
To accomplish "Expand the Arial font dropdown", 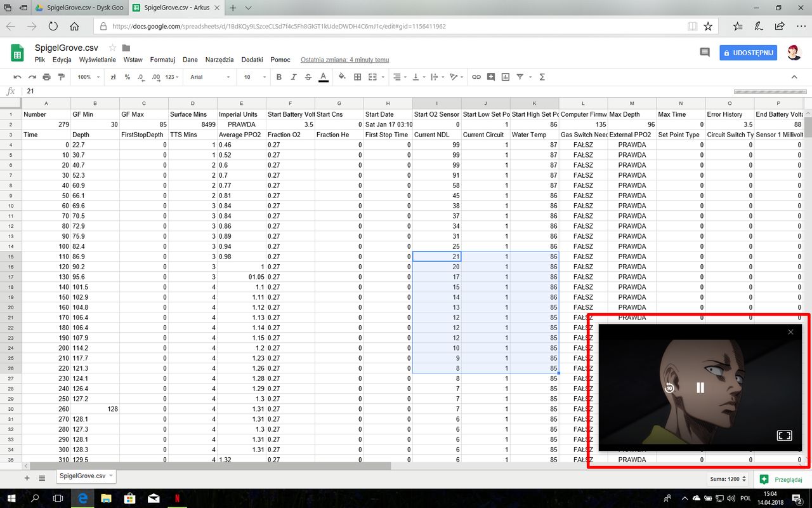I will click(x=211, y=77).
